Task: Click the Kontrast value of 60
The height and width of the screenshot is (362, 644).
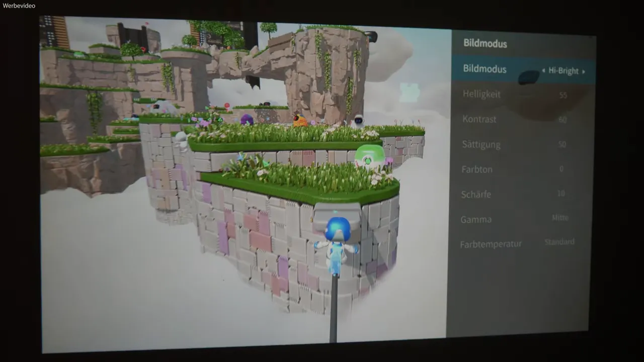Action: coord(562,120)
